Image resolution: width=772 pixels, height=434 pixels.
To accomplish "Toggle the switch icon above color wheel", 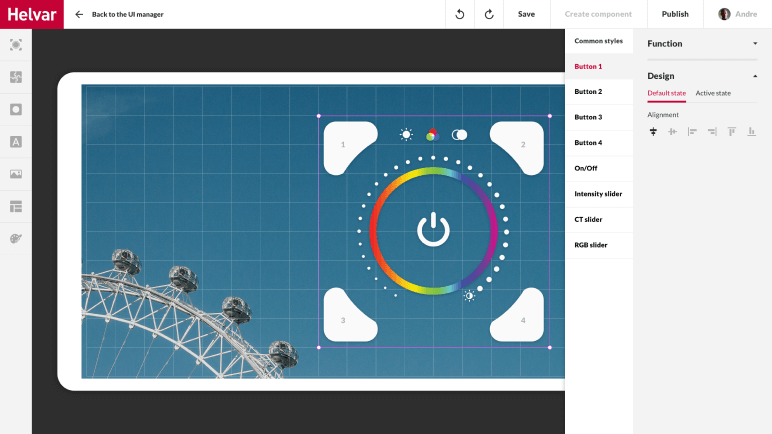I will tap(459, 134).
